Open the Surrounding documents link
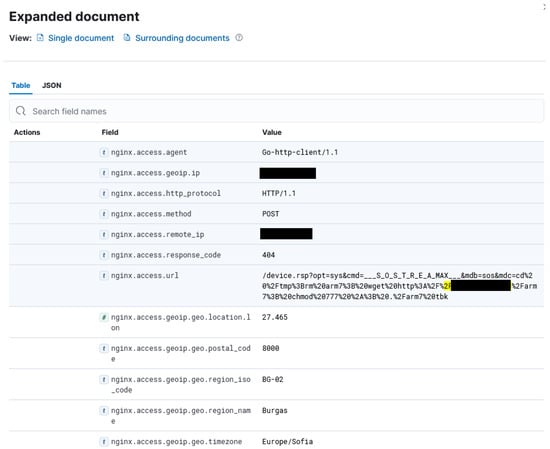Viewport: 550px width, 449px height. tap(182, 38)
